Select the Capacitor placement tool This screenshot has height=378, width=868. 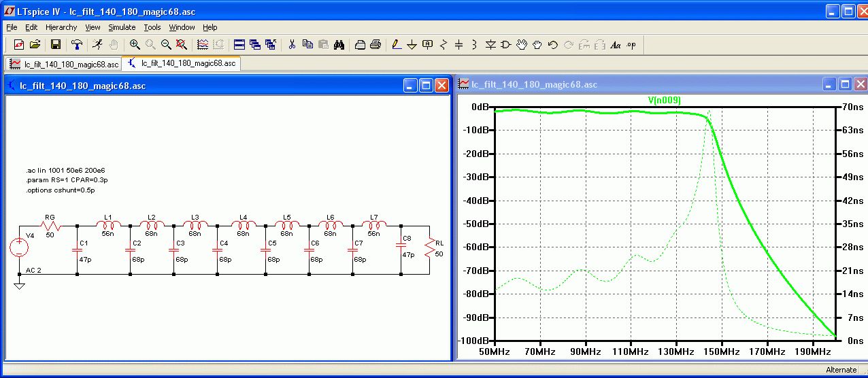(x=458, y=45)
